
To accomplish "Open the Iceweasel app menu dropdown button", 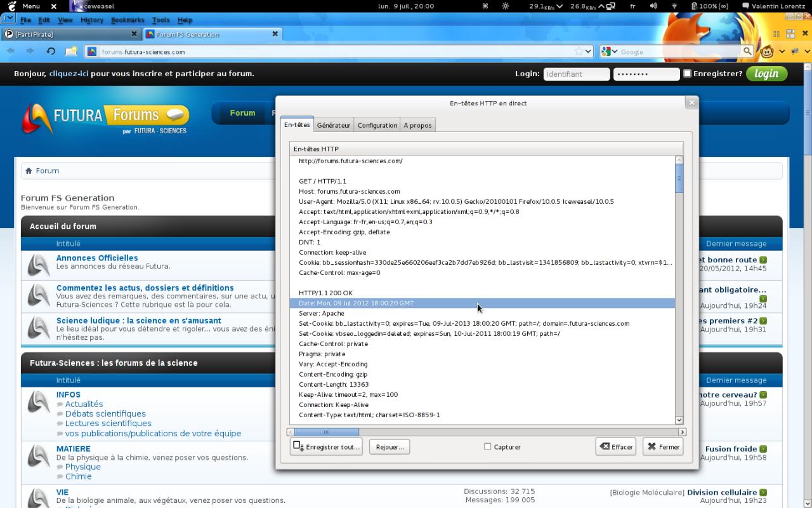I will 8,18.
